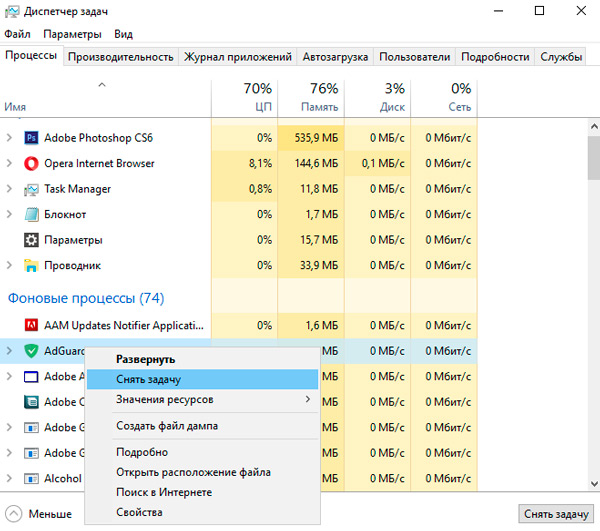Click the AAM Updates Notifier icon
Image resolution: width=600 pixels, height=531 pixels.
(31, 325)
